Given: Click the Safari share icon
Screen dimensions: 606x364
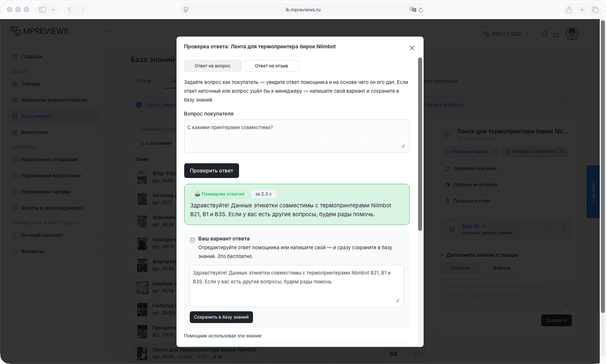Looking at the screenshot, I should pyautogui.click(x=569, y=10).
